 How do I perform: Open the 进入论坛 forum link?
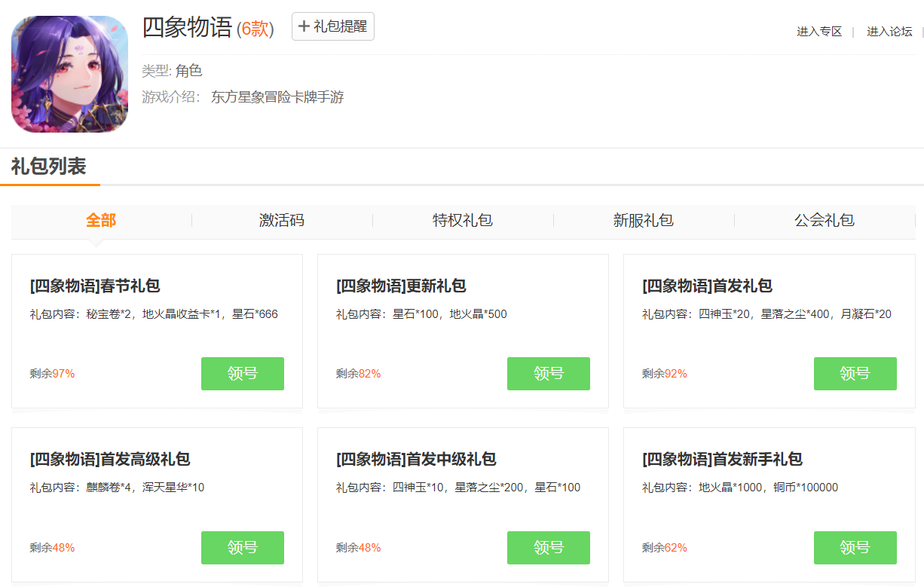coord(889,32)
